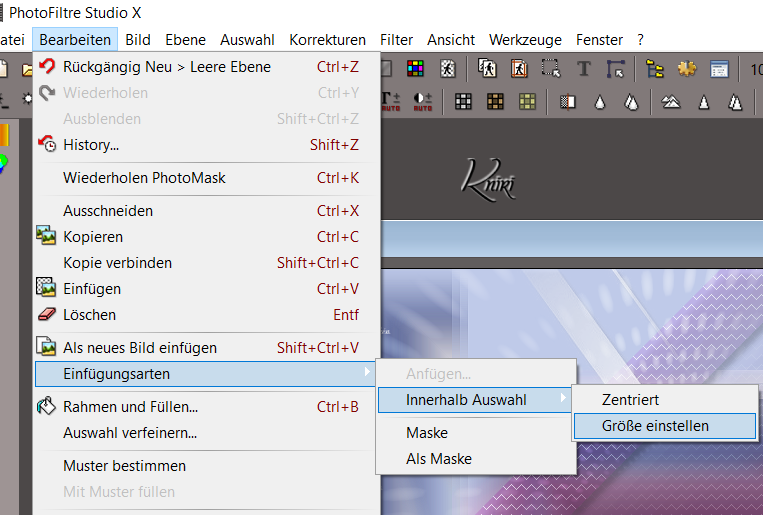The width and height of the screenshot is (763, 515).
Task: Open the Ansicht menu
Action: point(451,39)
